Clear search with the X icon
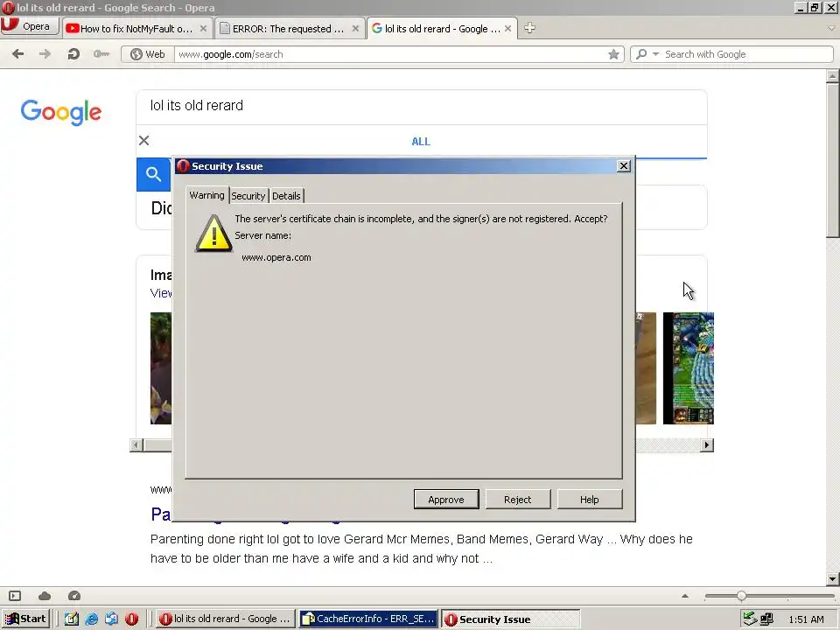The height and width of the screenshot is (630, 840). click(144, 140)
